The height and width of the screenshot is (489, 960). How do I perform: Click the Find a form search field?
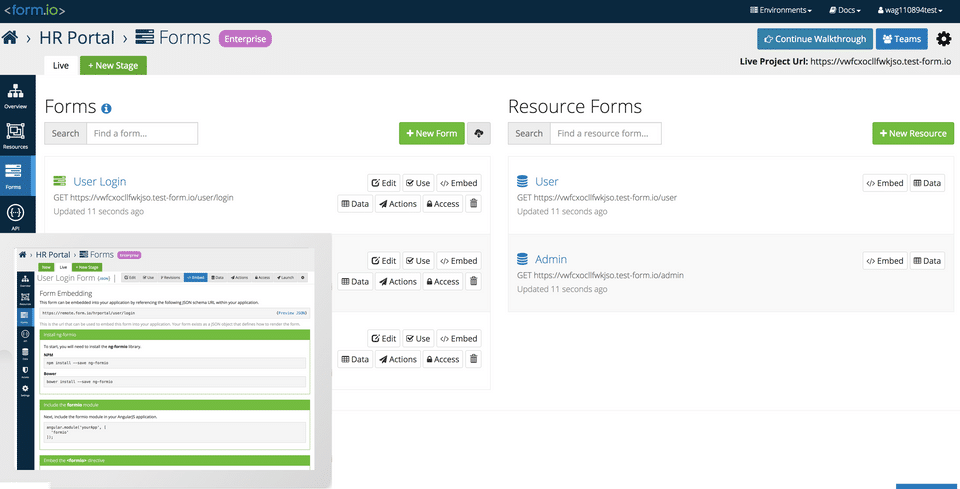tap(141, 133)
